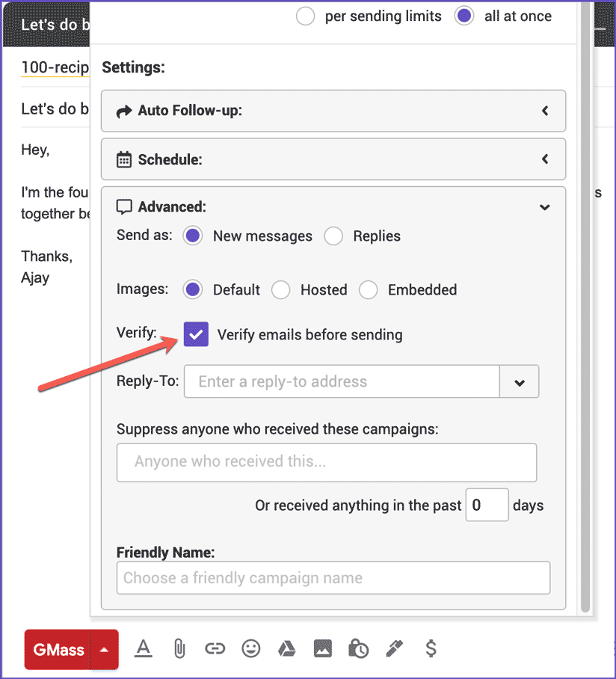Image resolution: width=616 pixels, height=679 pixels.
Task: Choose Hosted images option
Action: click(x=281, y=290)
